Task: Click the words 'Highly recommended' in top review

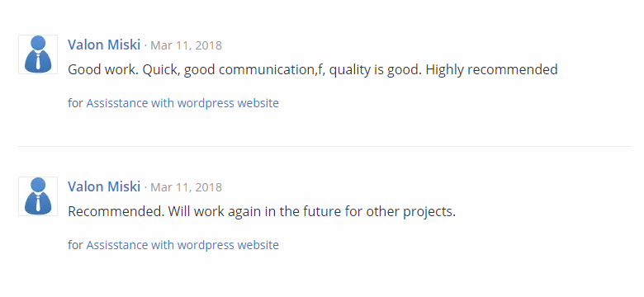Action: (491, 70)
